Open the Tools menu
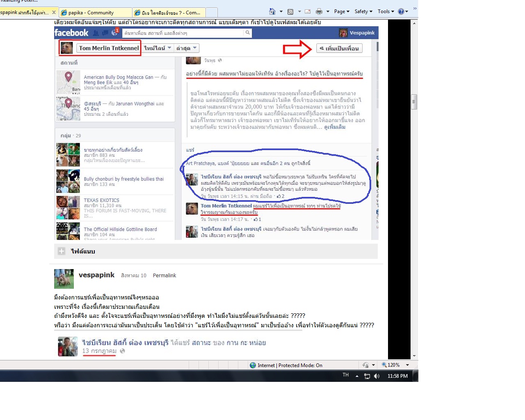 (x=386, y=11)
